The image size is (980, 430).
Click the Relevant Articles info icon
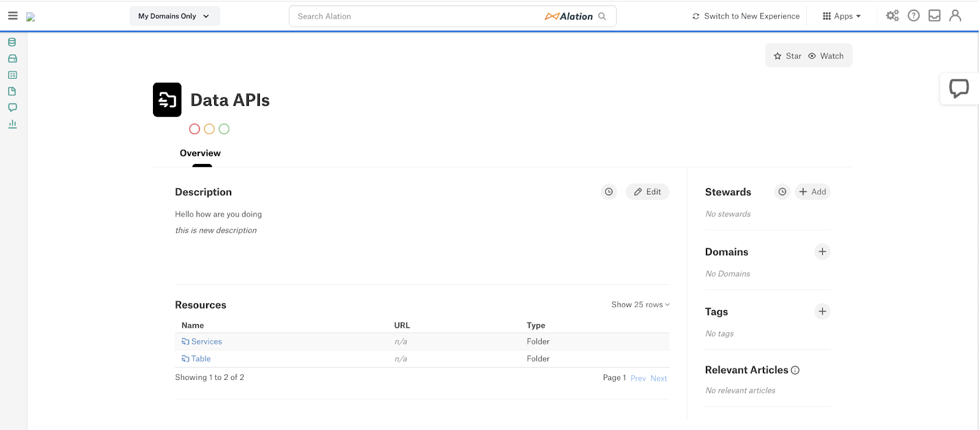click(x=795, y=370)
